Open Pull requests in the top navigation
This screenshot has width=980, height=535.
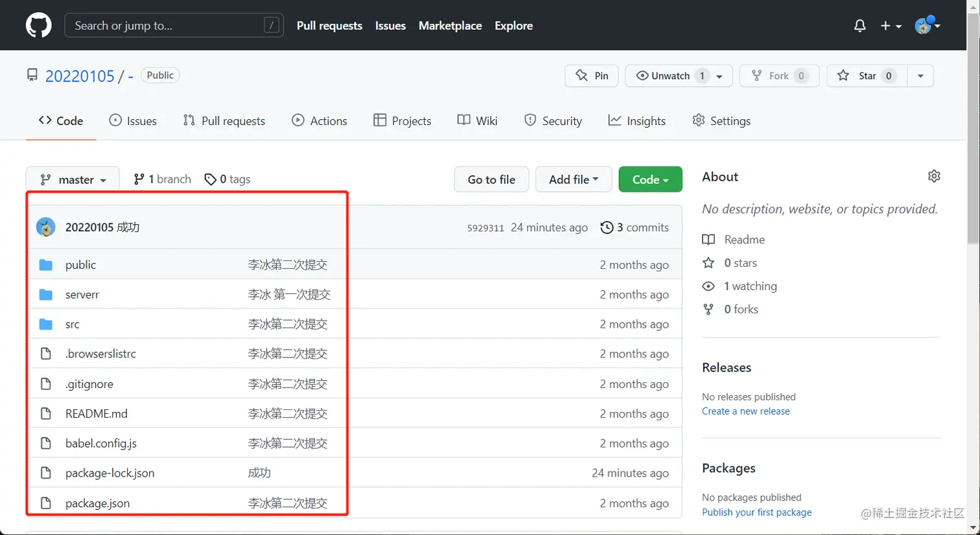(x=329, y=25)
